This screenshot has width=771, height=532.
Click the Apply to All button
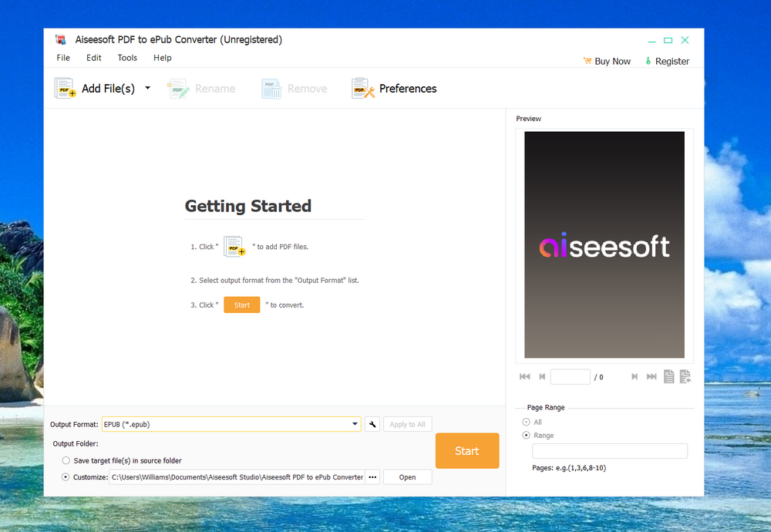click(408, 424)
